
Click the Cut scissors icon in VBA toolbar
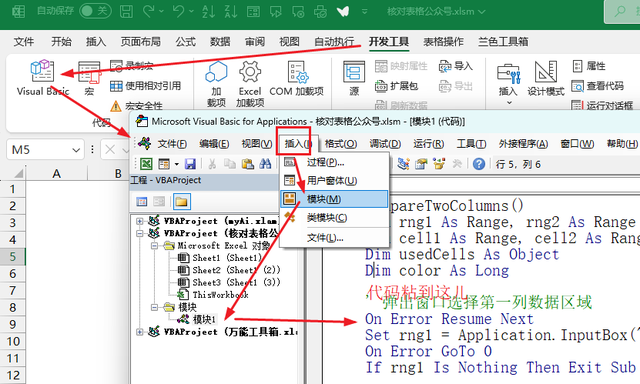212,164
